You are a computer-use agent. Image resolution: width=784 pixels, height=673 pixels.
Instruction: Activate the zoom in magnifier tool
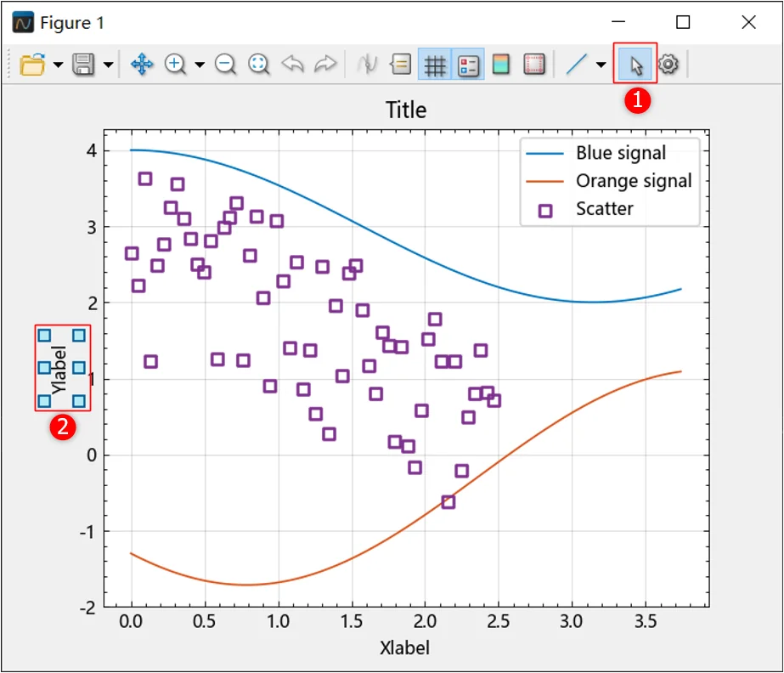175,65
